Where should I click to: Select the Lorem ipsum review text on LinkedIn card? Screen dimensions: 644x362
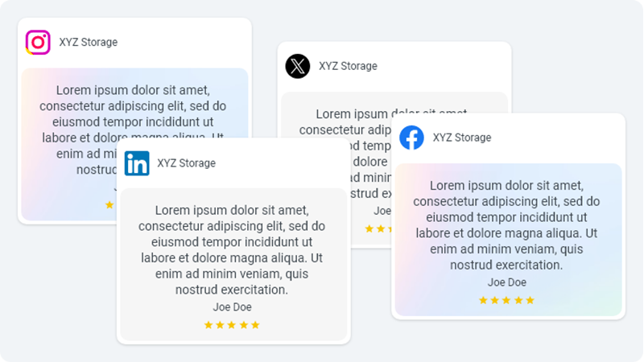[232, 249]
